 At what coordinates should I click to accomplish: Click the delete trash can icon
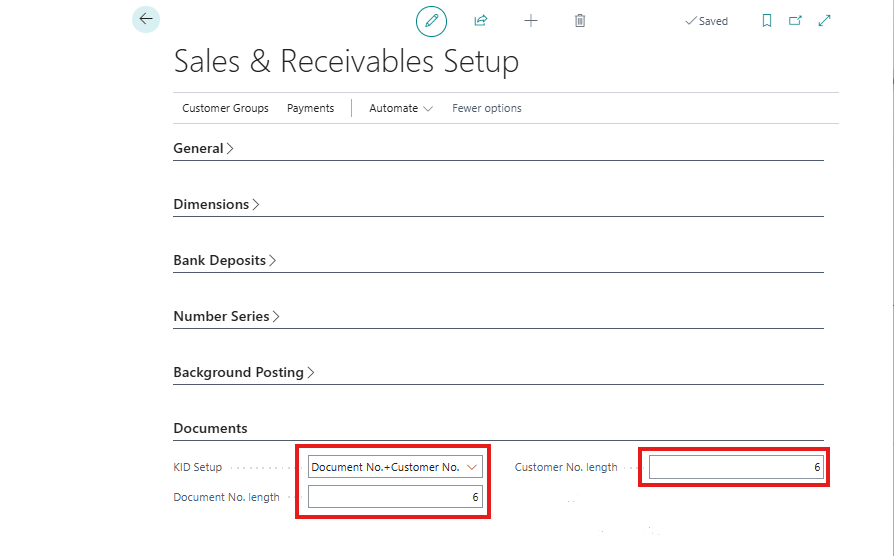tap(580, 21)
